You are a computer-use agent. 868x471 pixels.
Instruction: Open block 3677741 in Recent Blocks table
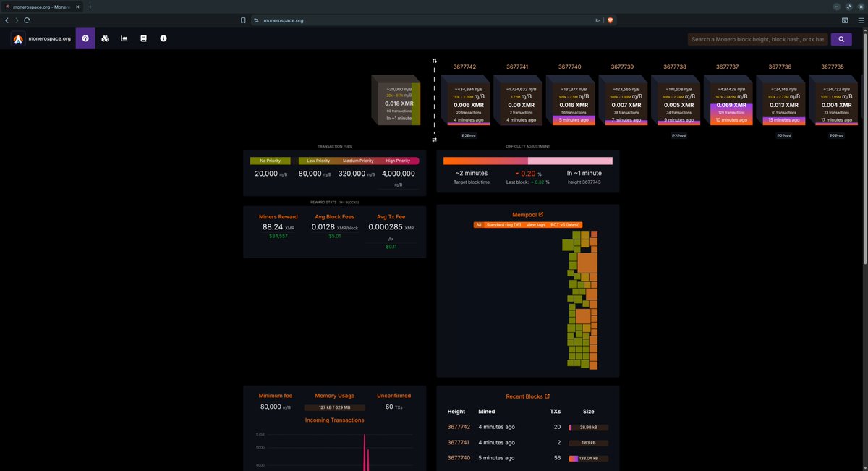point(459,442)
